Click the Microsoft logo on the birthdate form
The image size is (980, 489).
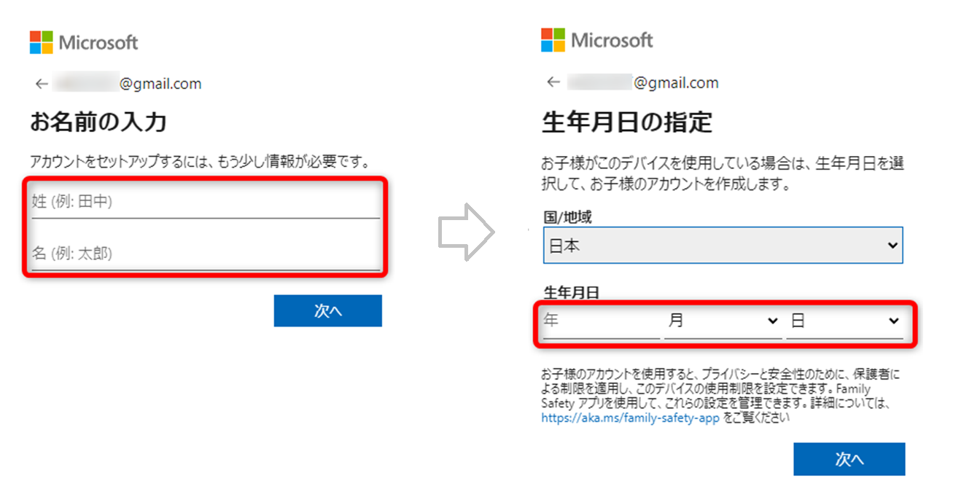pyautogui.click(x=597, y=40)
